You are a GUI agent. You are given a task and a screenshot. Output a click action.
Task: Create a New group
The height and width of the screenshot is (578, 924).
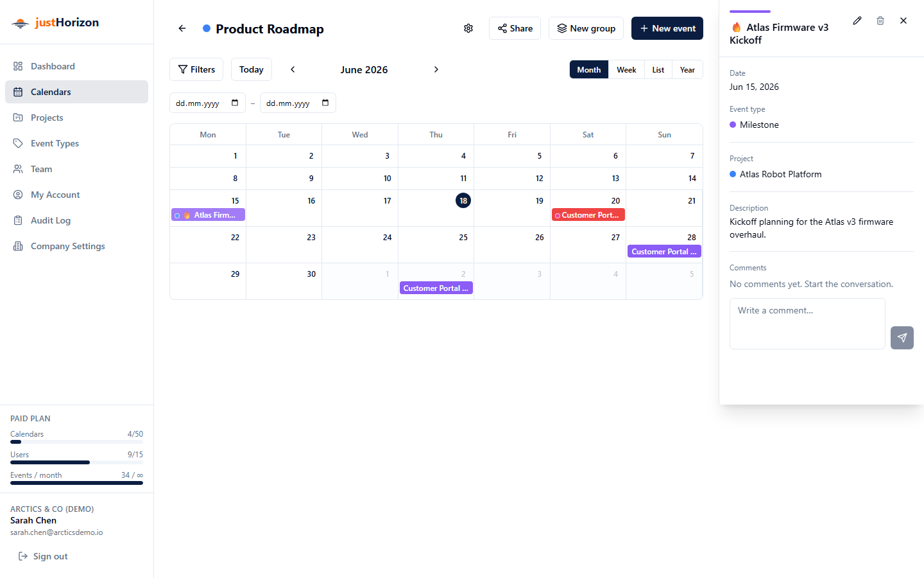tap(586, 28)
